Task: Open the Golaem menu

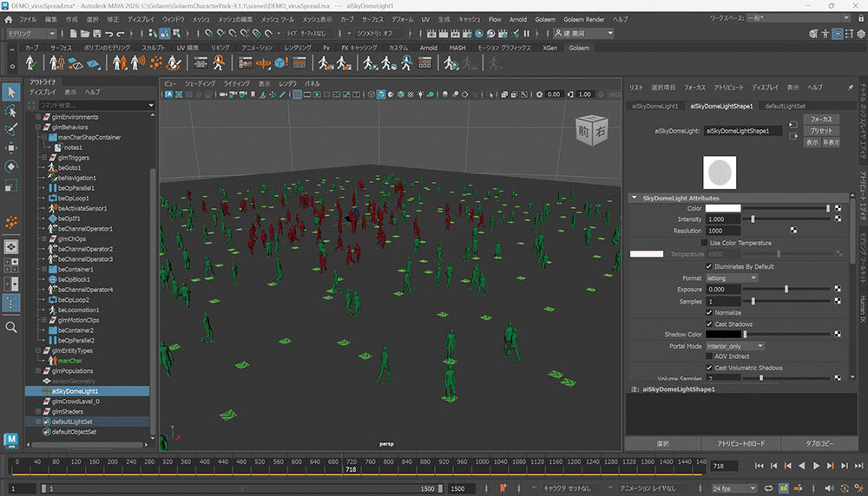Action: click(545, 19)
